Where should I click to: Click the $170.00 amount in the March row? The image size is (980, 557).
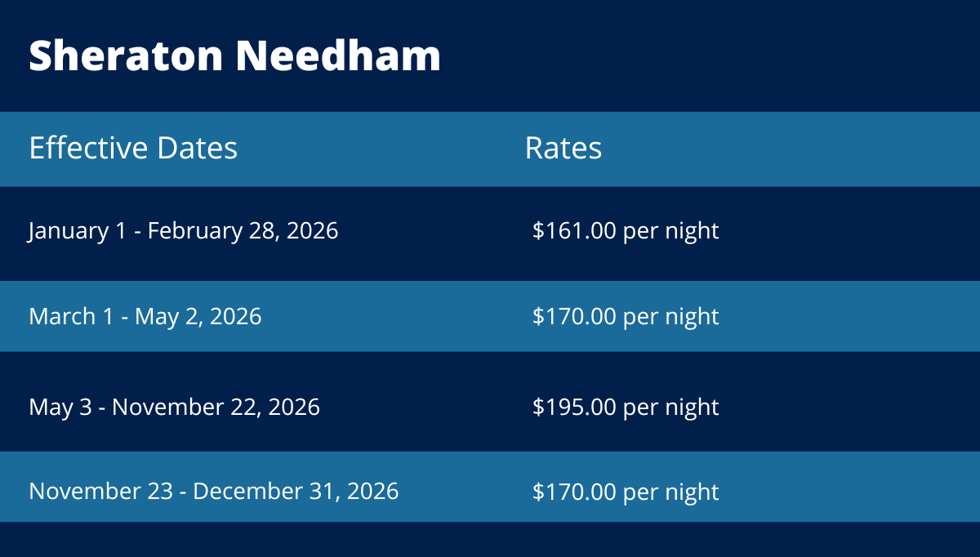tap(574, 316)
